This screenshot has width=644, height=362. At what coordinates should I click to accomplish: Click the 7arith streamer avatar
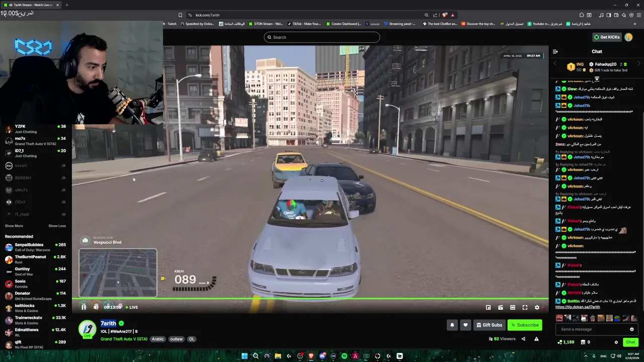pyautogui.click(x=87, y=328)
